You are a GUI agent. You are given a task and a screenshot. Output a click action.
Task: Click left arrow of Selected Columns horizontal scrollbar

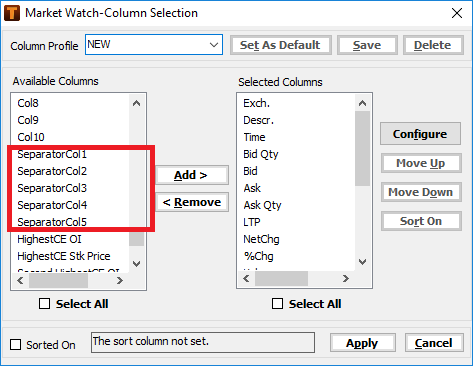(x=246, y=278)
